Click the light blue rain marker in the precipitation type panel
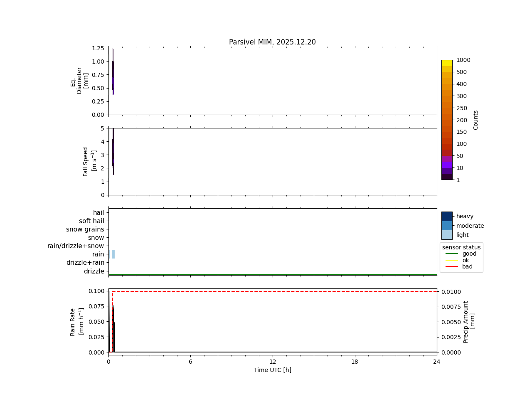 [x=113, y=254]
